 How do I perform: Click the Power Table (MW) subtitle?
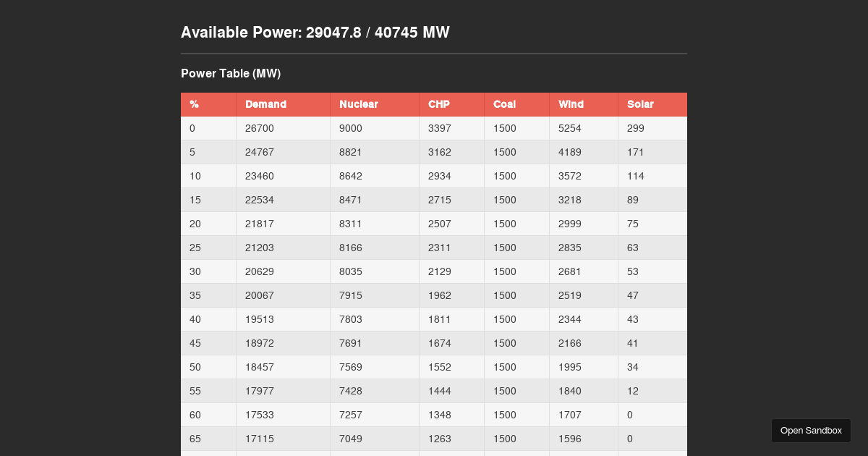point(231,73)
